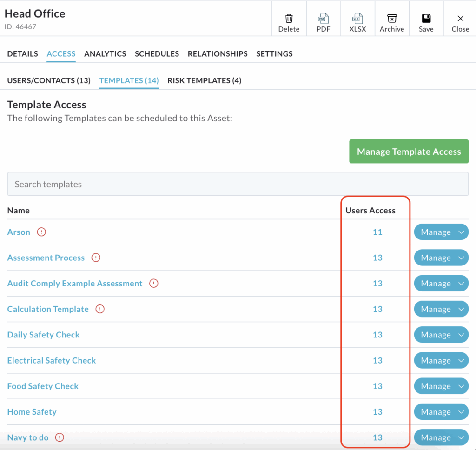Open Manage dropdown for Home Safety
The height and width of the screenshot is (450, 476).
point(461,412)
